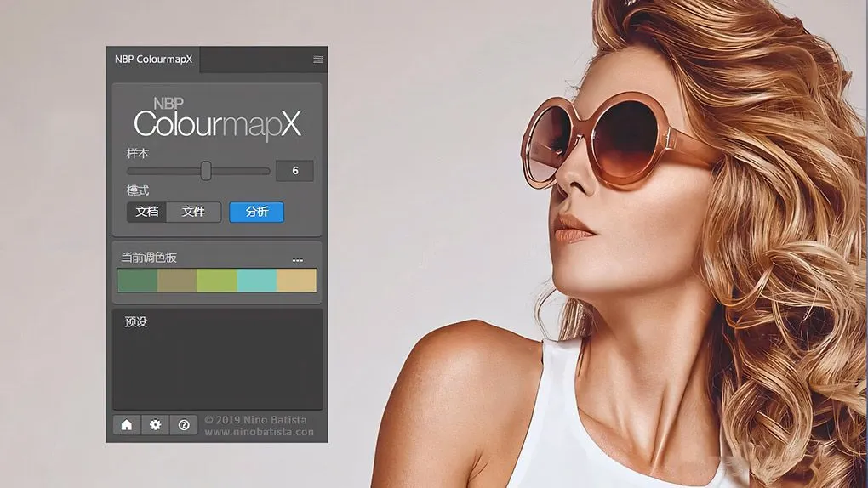Pick the turquoise palette swatch

pyautogui.click(x=257, y=281)
